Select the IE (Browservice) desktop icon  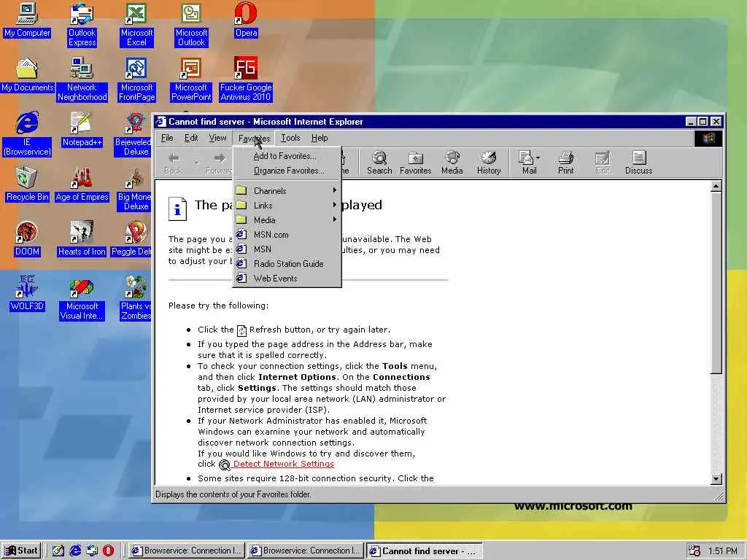[27, 134]
